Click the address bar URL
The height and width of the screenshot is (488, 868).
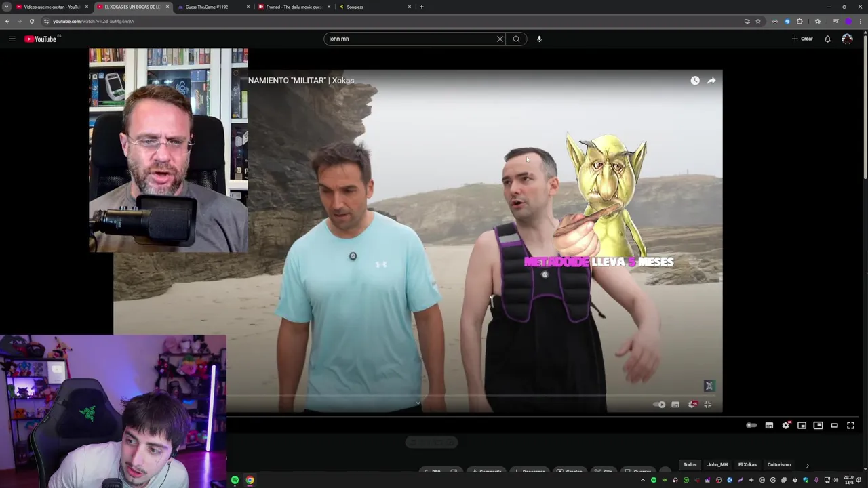click(x=94, y=21)
